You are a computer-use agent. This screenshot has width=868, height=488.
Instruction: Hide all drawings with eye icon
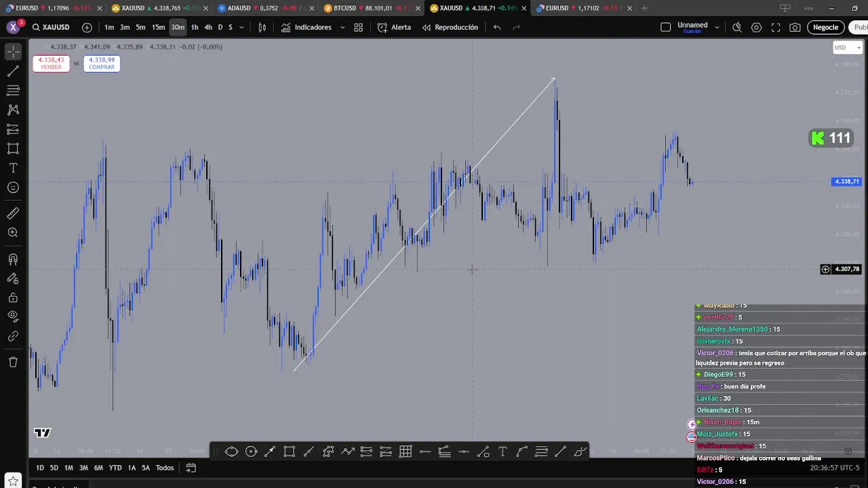point(13,317)
